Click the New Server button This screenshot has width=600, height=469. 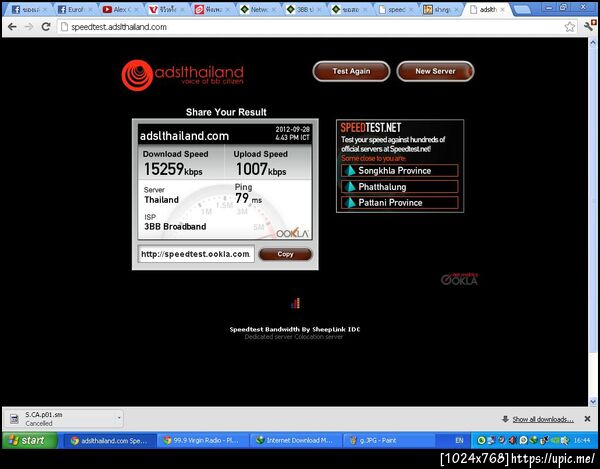tap(435, 71)
